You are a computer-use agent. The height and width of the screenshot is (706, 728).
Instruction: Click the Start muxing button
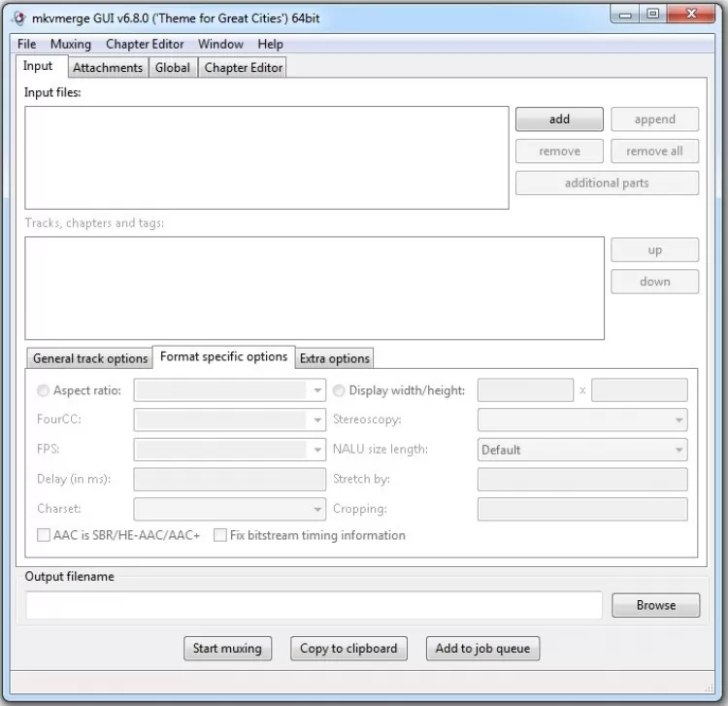click(227, 649)
